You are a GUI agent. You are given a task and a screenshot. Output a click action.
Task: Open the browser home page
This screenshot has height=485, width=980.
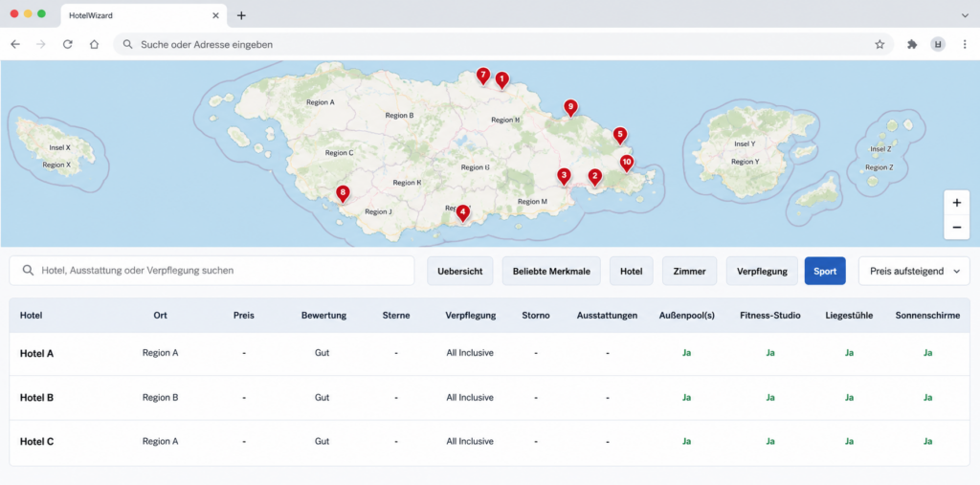pos(94,44)
